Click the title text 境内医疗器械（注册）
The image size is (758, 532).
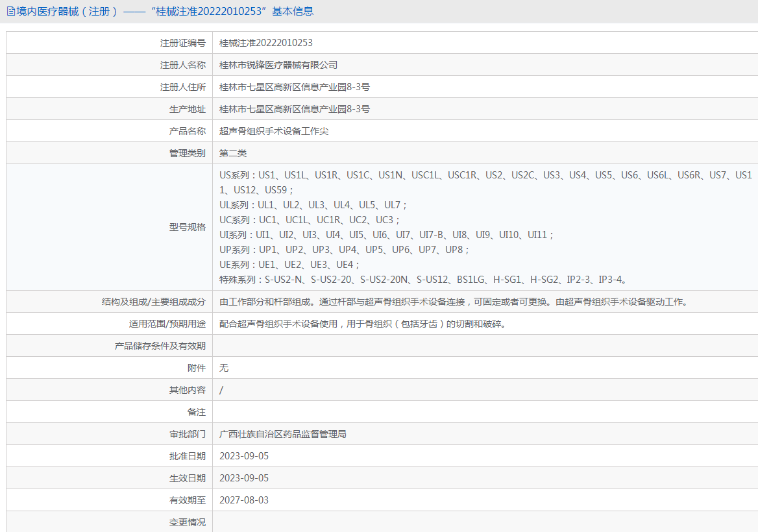67,12
